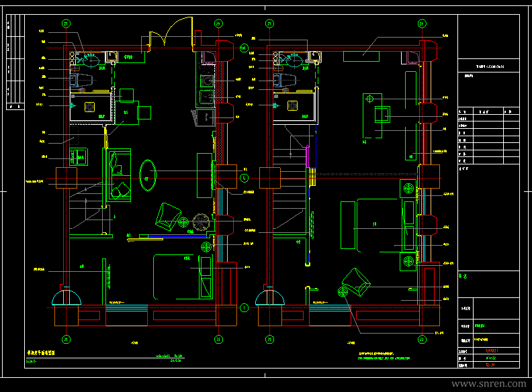Click the floor lamp circle beside left-plan armchair
532x392 pixels.
pos(183,222)
